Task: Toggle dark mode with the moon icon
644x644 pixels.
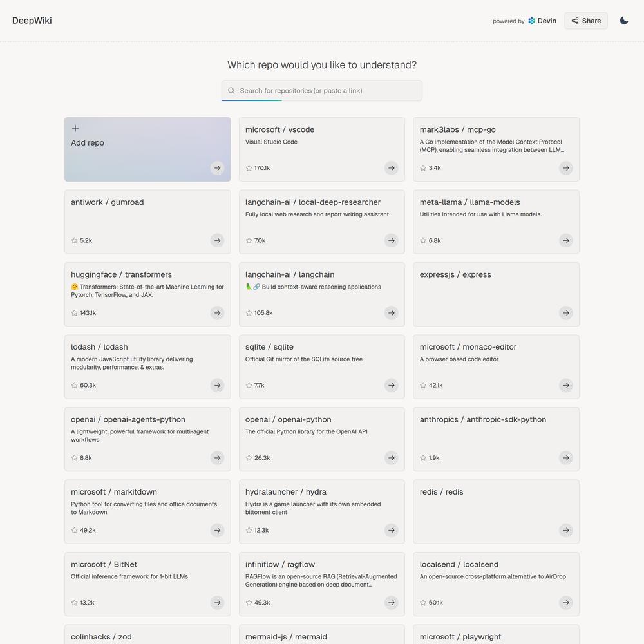Action: 624,21
